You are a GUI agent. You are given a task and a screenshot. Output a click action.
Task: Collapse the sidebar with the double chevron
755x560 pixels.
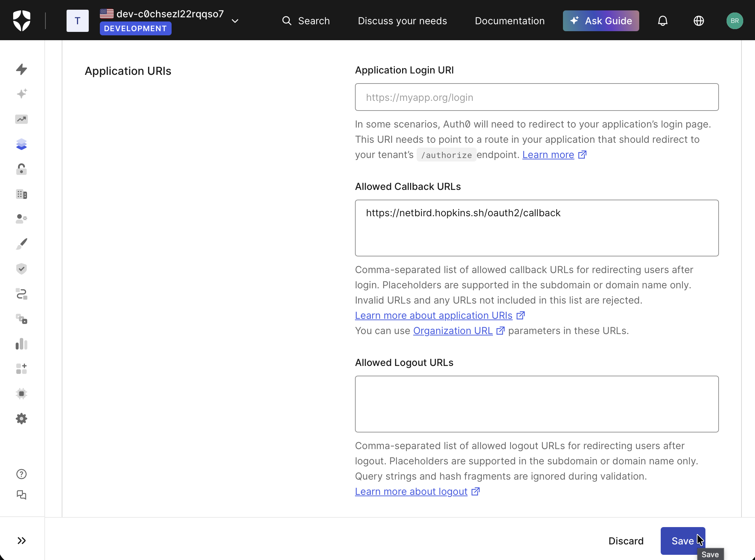21,540
